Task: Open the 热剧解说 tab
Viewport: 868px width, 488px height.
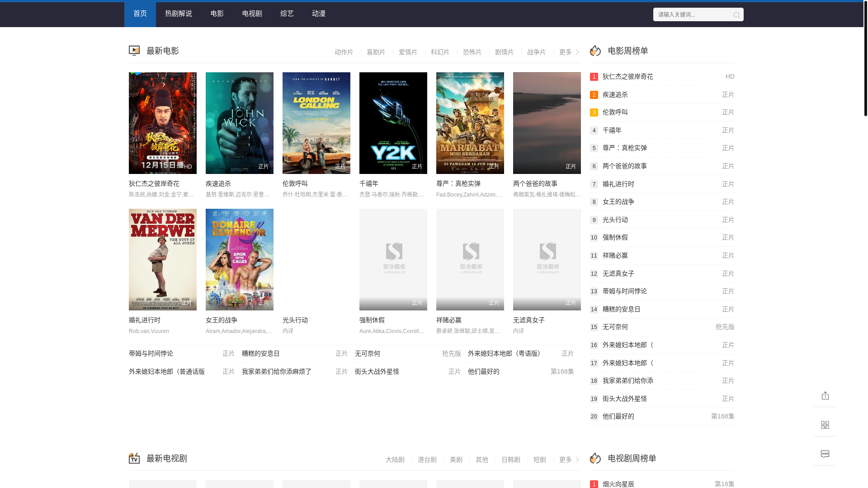Action: 179,14
